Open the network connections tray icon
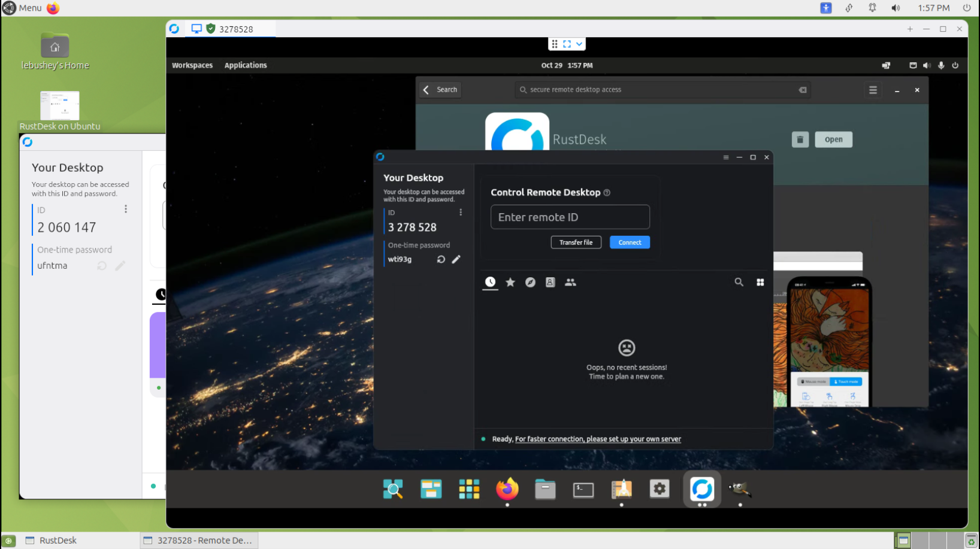Image resolution: width=980 pixels, height=549 pixels. (849, 8)
